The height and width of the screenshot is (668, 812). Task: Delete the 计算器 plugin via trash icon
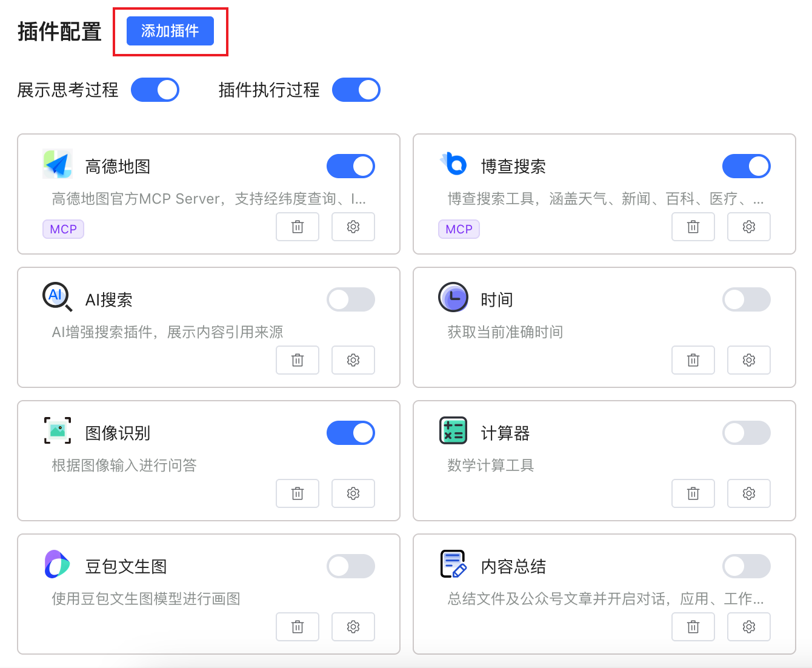click(693, 493)
